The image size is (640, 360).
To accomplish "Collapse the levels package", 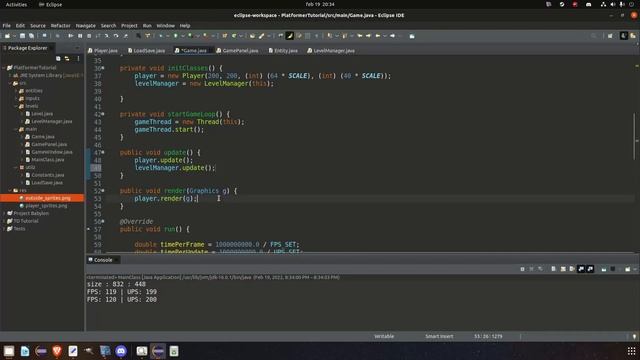I will pos(16,106).
